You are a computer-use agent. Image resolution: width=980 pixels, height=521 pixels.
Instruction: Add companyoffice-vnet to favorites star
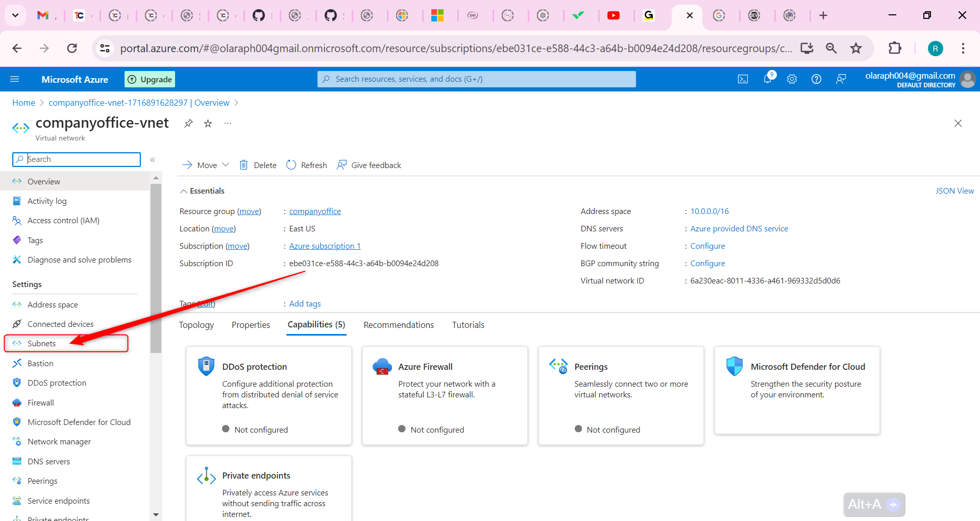pos(208,123)
